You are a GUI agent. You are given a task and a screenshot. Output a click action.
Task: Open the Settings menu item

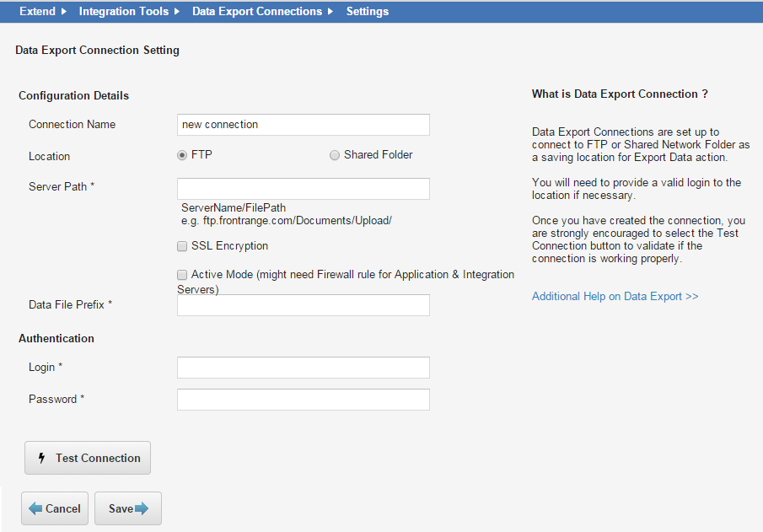[367, 11]
